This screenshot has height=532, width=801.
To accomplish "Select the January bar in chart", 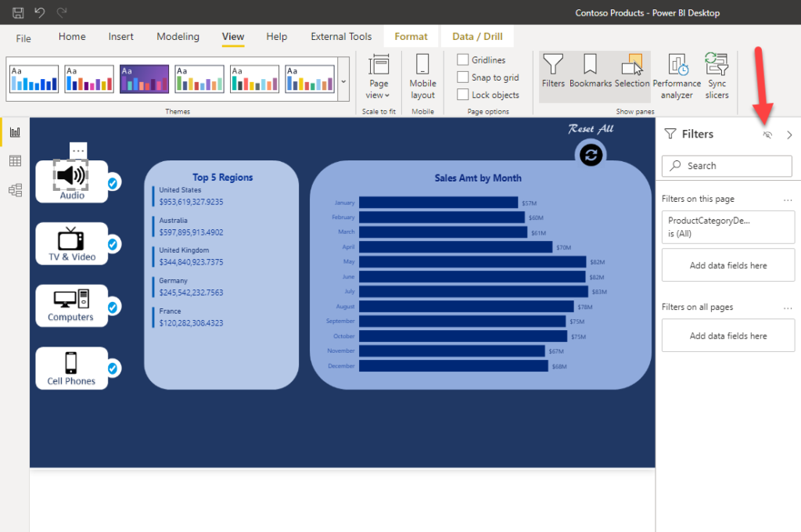I will [438, 203].
